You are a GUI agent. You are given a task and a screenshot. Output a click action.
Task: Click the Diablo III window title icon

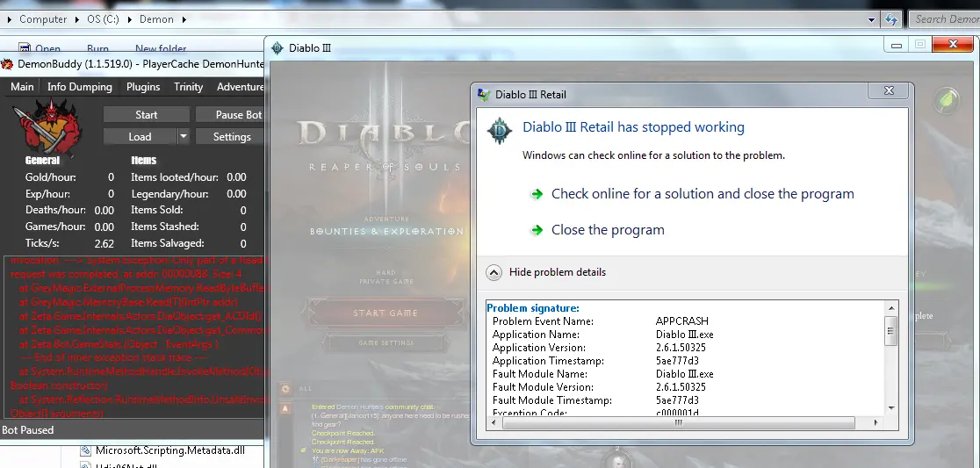pos(278,48)
